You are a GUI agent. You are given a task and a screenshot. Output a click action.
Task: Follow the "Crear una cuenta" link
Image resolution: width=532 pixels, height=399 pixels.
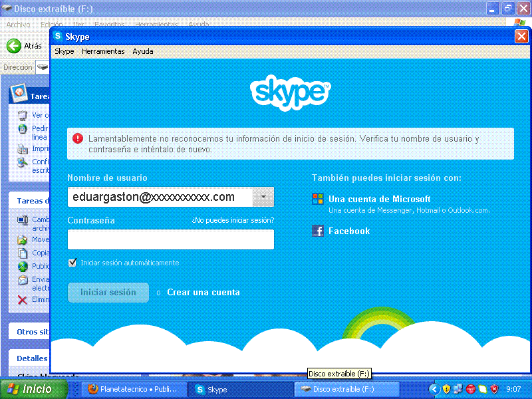[x=203, y=293]
